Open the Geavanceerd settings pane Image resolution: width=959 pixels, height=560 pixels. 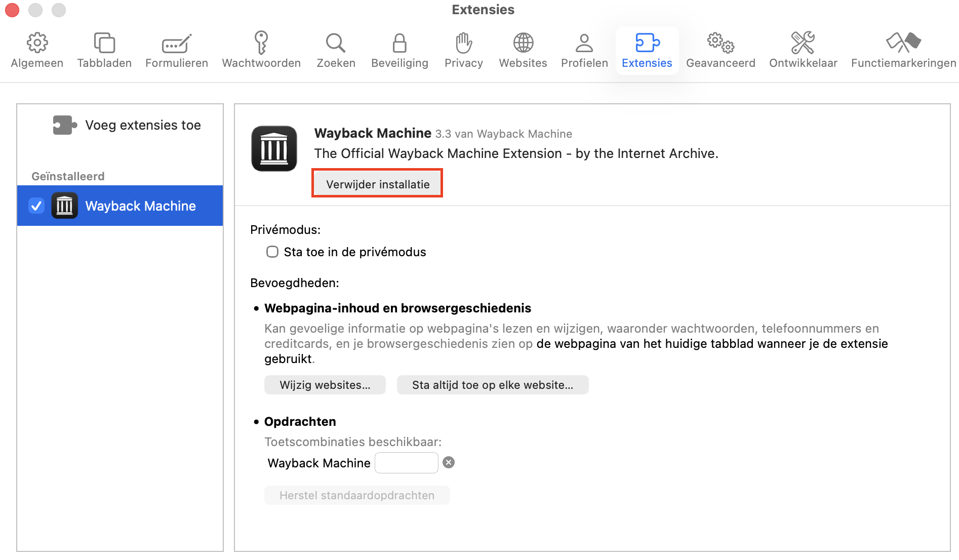coord(720,43)
